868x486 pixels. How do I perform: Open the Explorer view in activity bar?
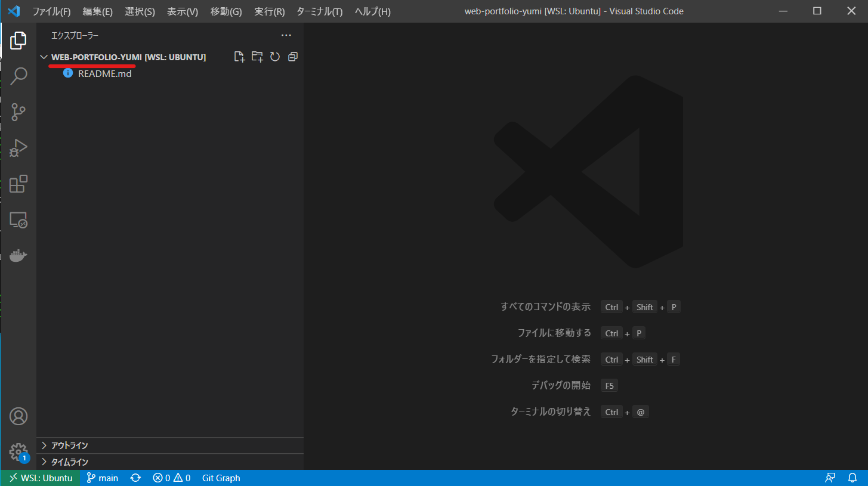click(x=18, y=41)
